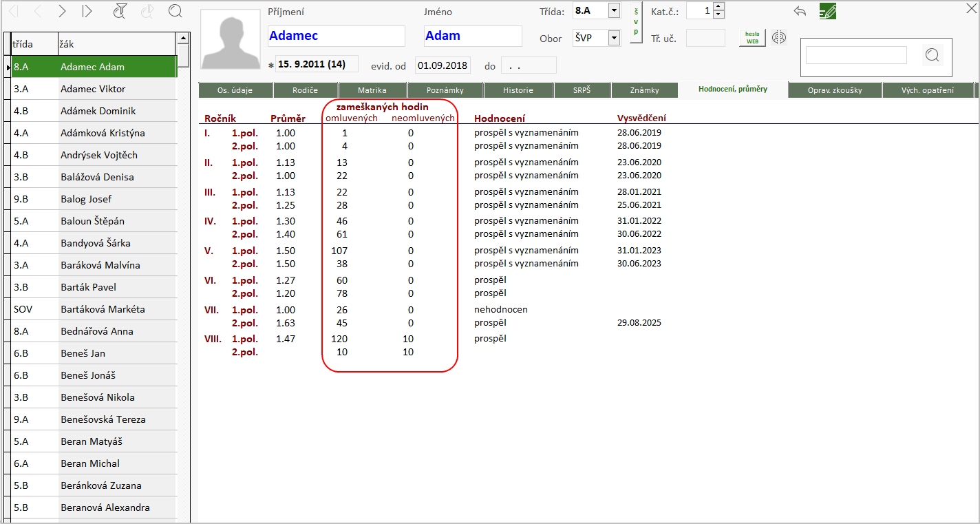Image resolution: width=980 pixels, height=524 pixels.
Task: Open the Třída dropdown showing 8.A
Action: (614, 11)
